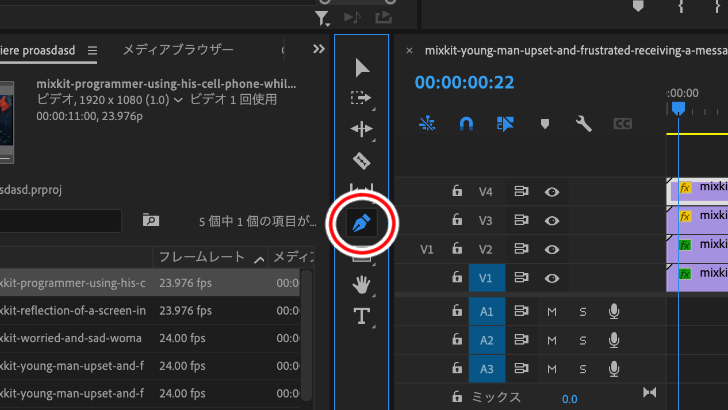
Task: Select clip row kit-worried-and-sad-woma
Action: [x=150, y=338]
